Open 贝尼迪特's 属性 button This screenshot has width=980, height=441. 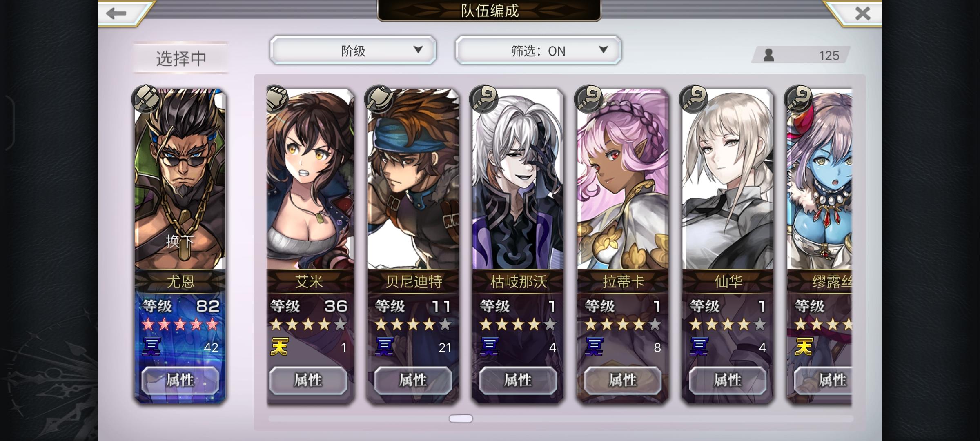tap(413, 380)
